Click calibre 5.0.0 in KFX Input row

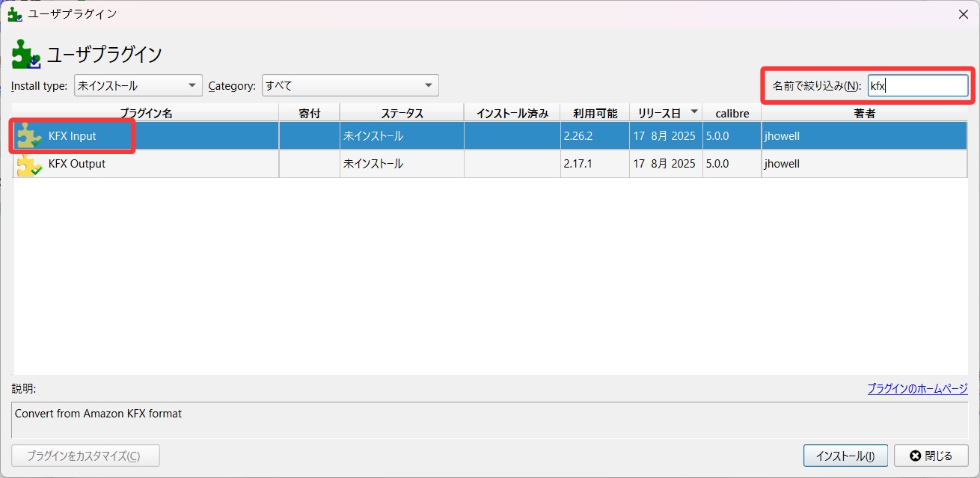point(717,136)
